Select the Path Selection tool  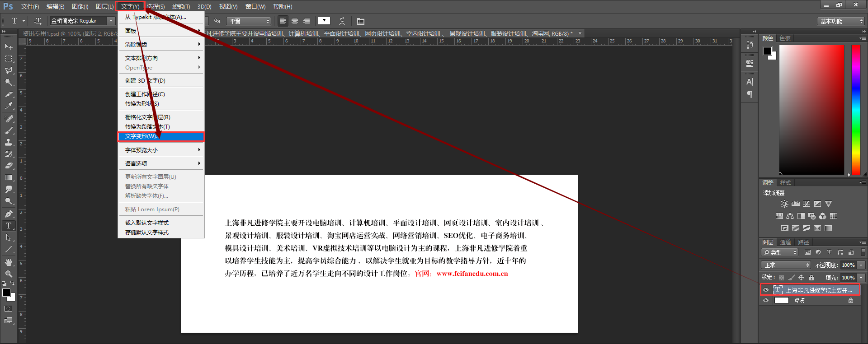tap(9, 237)
